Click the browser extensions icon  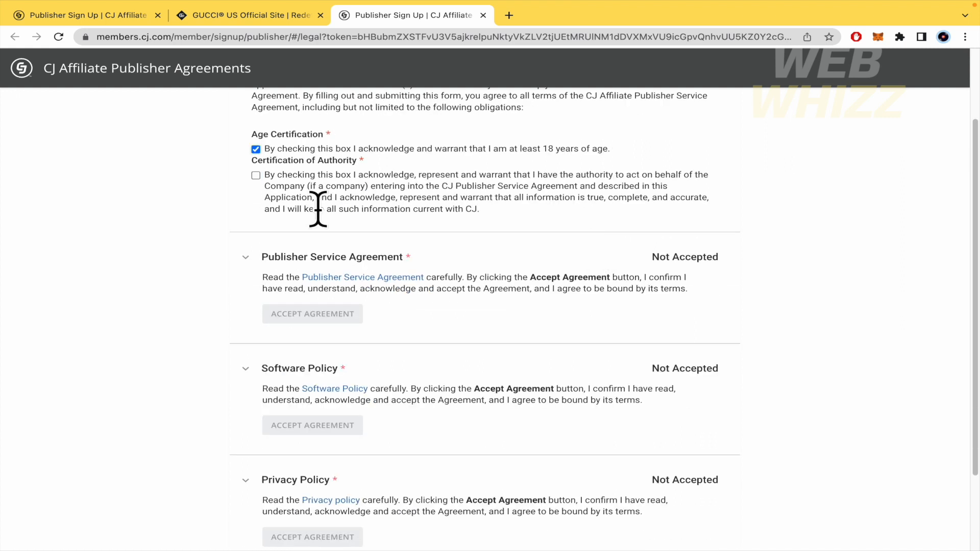pos(901,37)
